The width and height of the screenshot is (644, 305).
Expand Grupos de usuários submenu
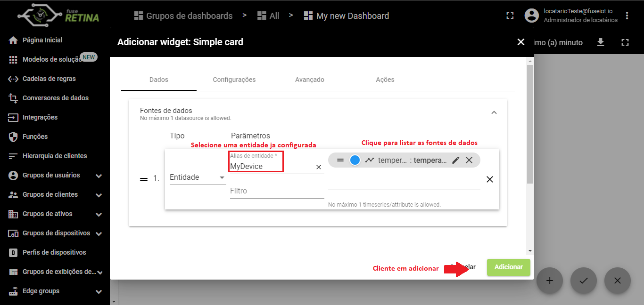pos(99,176)
